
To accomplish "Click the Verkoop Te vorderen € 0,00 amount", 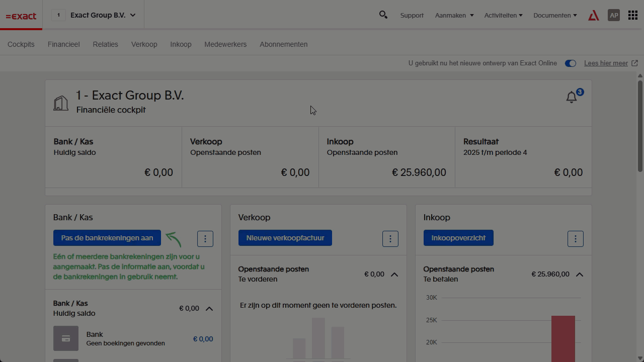I will click(x=374, y=274).
